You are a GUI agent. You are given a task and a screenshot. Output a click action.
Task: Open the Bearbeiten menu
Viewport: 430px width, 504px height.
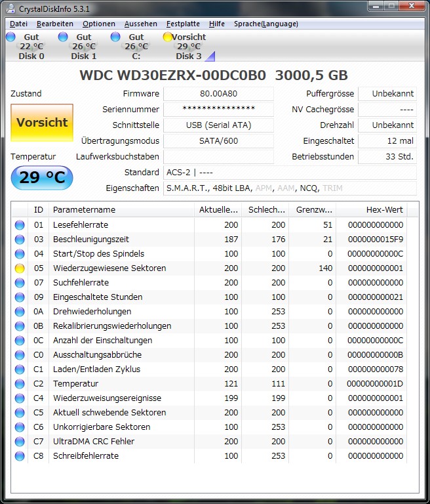pos(55,24)
